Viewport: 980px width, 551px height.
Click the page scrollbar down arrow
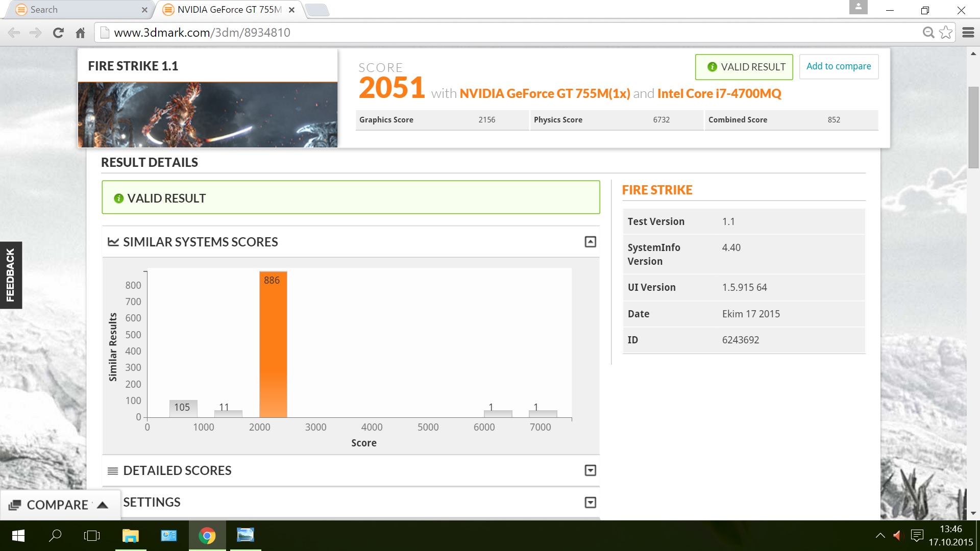973,513
